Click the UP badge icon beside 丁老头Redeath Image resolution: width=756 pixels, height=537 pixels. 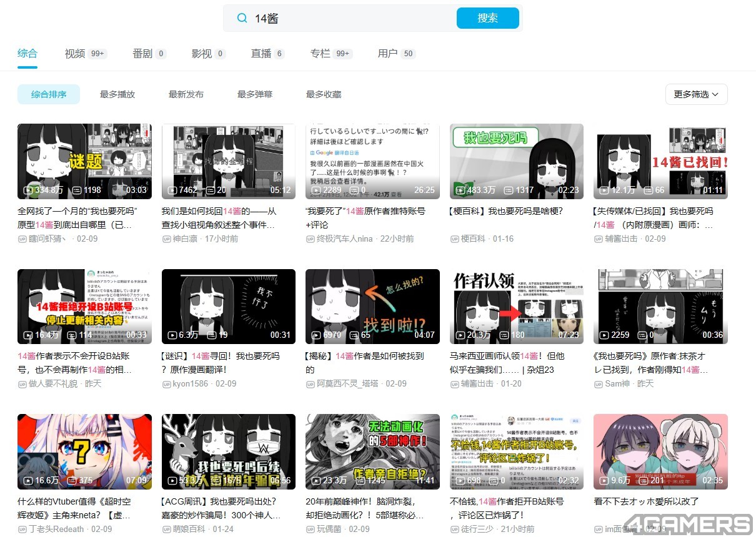click(x=22, y=529)
